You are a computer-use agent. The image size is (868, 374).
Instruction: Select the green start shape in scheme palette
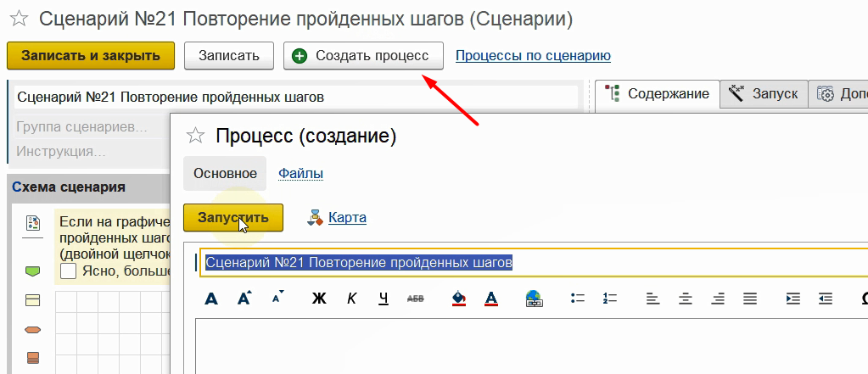tap(32, 271)
